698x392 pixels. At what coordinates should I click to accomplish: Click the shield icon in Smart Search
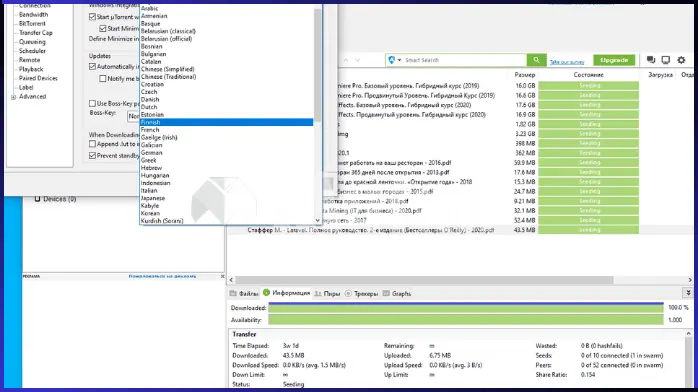[x=391, y=60]
